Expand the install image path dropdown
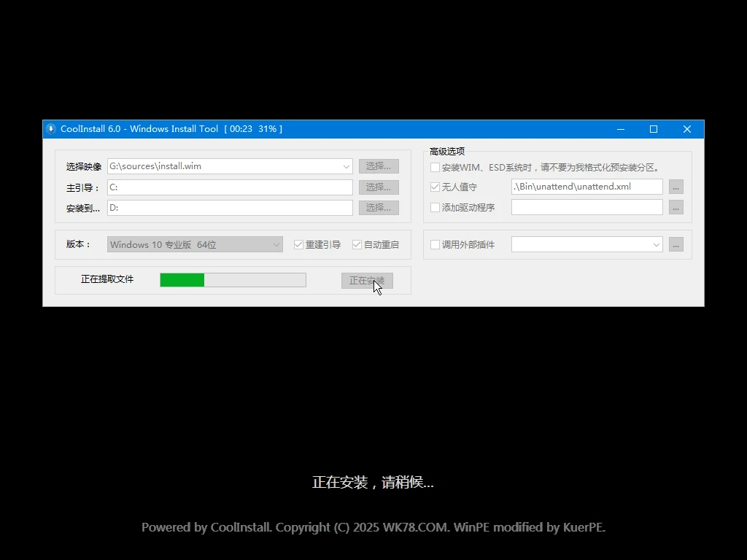This screenshot has width=747, height=560. [x=348, y=166]
